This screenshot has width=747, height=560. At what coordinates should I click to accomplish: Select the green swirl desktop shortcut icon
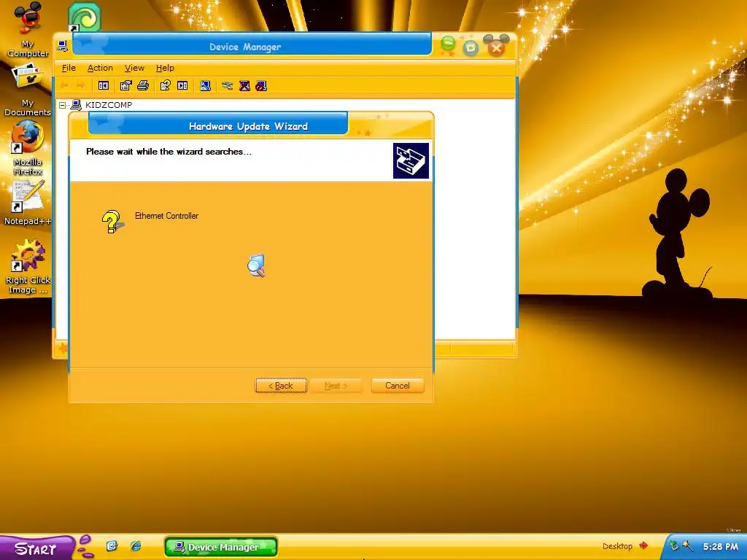(85, 17)
